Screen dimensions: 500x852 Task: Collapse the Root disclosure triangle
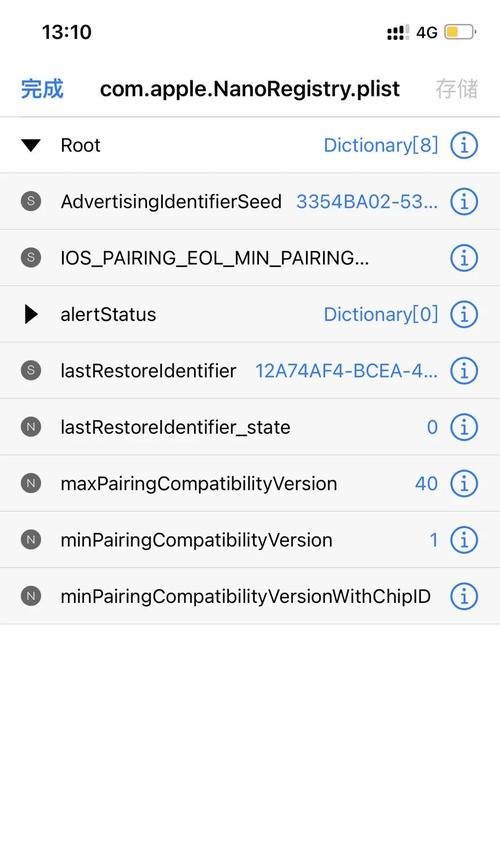tap(30, 146)
